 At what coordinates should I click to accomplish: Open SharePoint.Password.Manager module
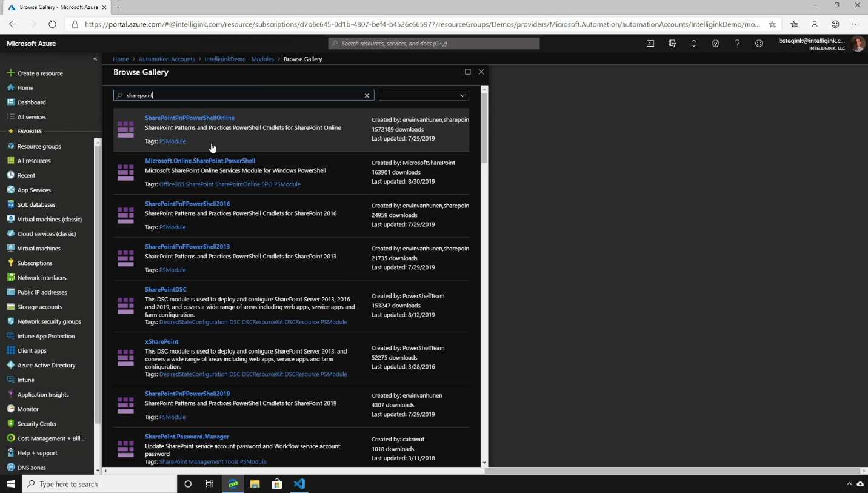187,437
